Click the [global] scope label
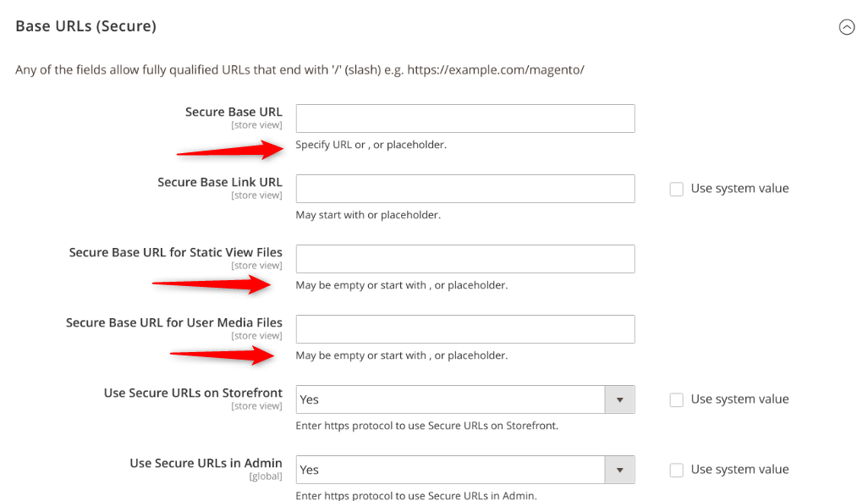 pos(265,476)
